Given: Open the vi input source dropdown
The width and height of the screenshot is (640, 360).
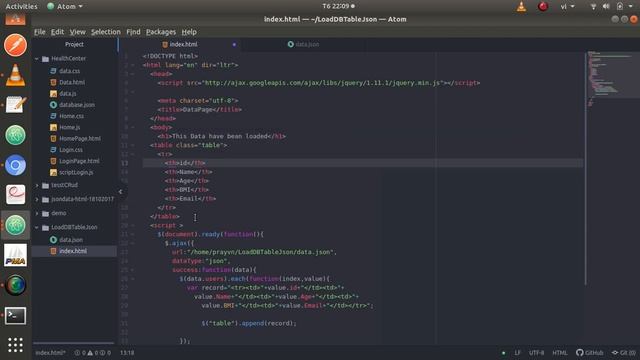Looking at the screenshot, I should coord(567,6).
